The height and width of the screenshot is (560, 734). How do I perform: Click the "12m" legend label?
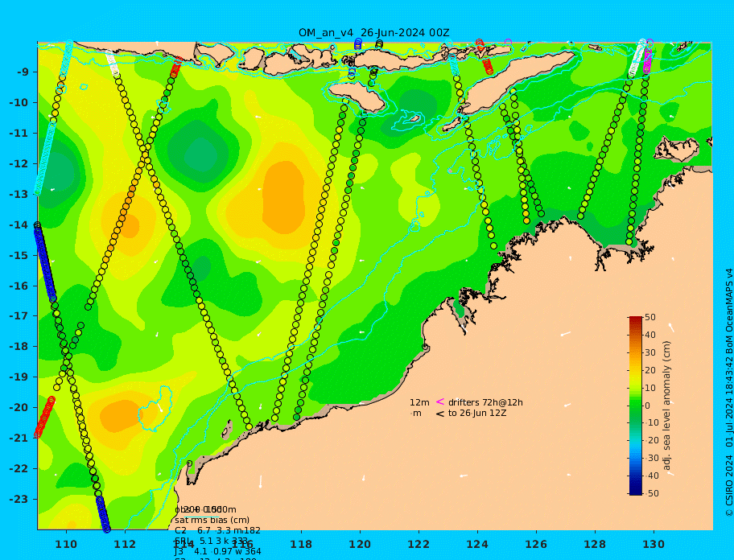(x=419, y=402)
